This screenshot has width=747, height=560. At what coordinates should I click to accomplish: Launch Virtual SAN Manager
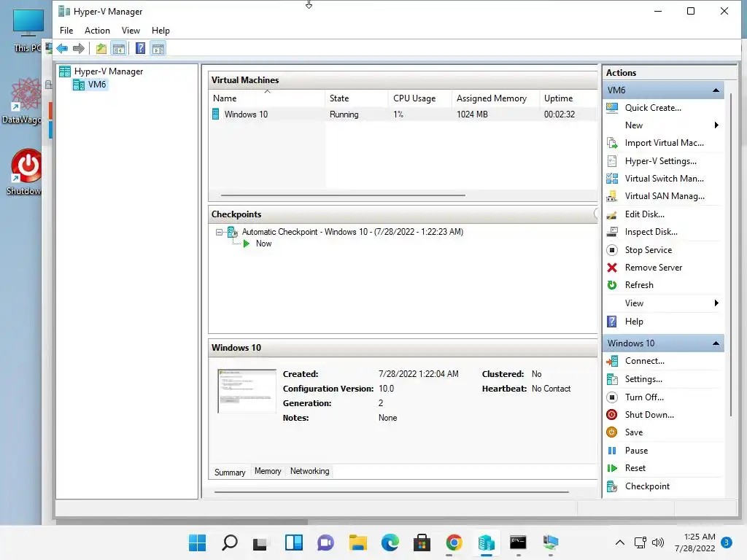664,196
